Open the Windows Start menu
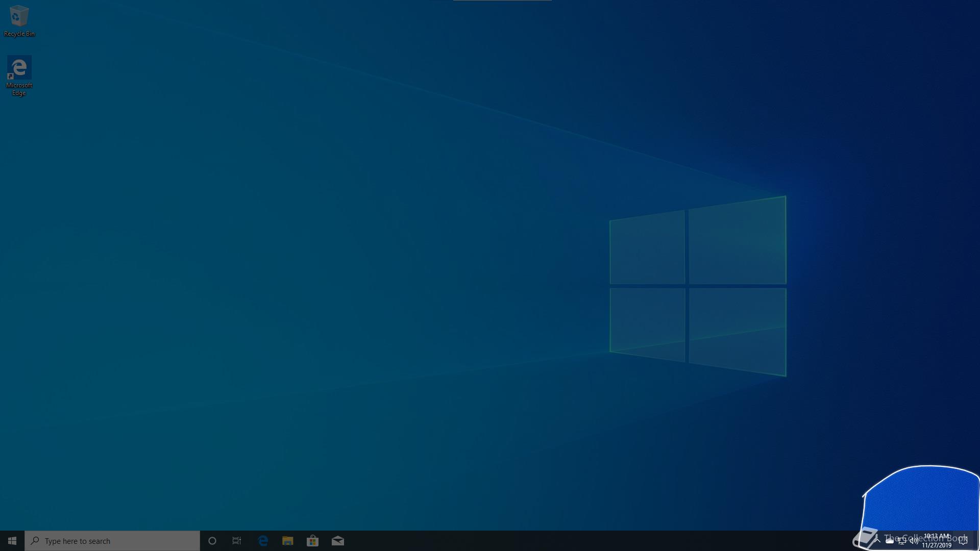This screenshot has width=980, height=551. coord(12,541)
